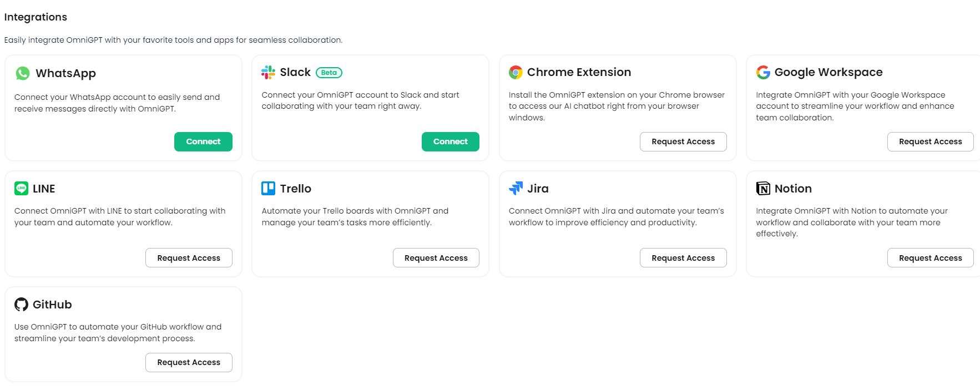
Task: Click the Slack logo icon
Action: [268, 72]
